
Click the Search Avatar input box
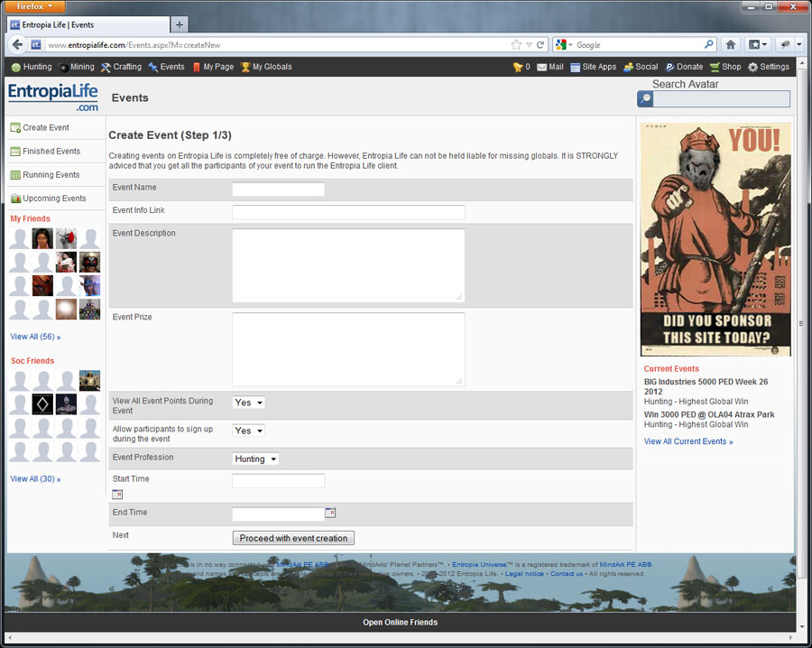coord(722,99)
